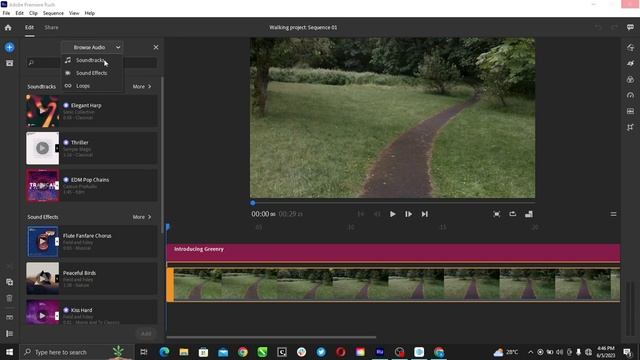
Task: Open the Transitions panel icon on right sidebar
Action: tap(630, 64)
